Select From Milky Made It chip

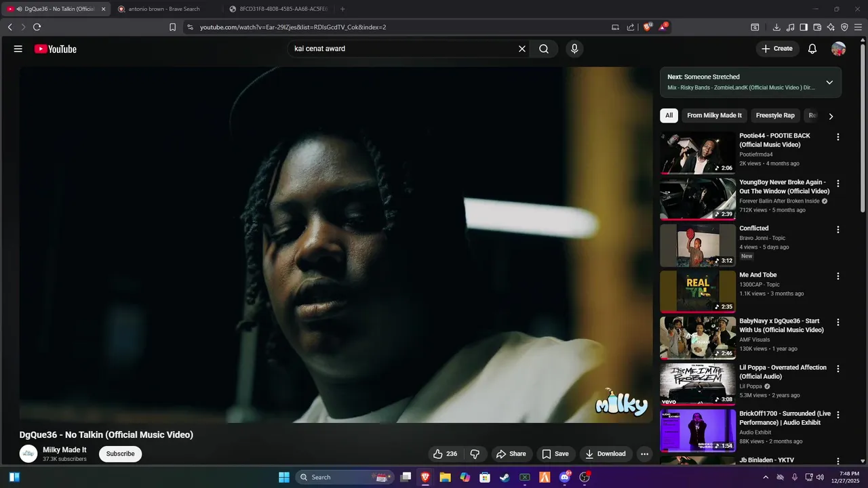[x=714, y=116]
